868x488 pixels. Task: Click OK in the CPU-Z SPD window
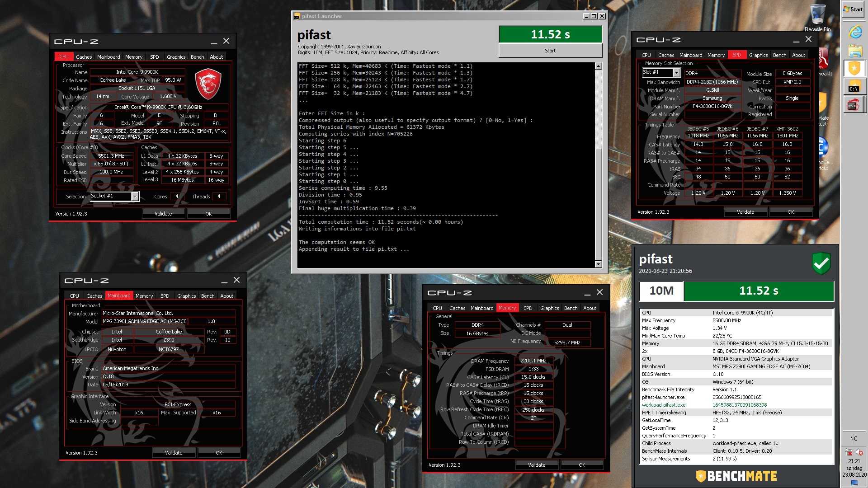791,212
